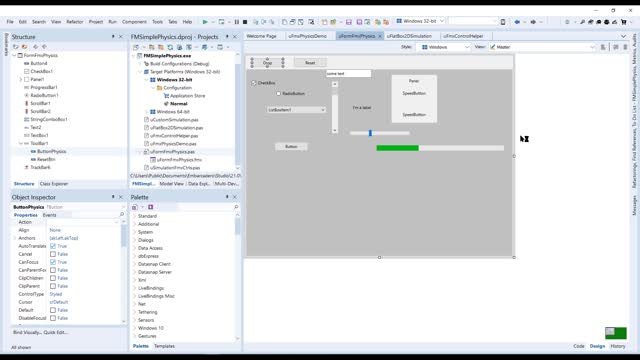Click the Stop program icon in toolbar
Screen dimensions: 640x360
click(245, 22)
